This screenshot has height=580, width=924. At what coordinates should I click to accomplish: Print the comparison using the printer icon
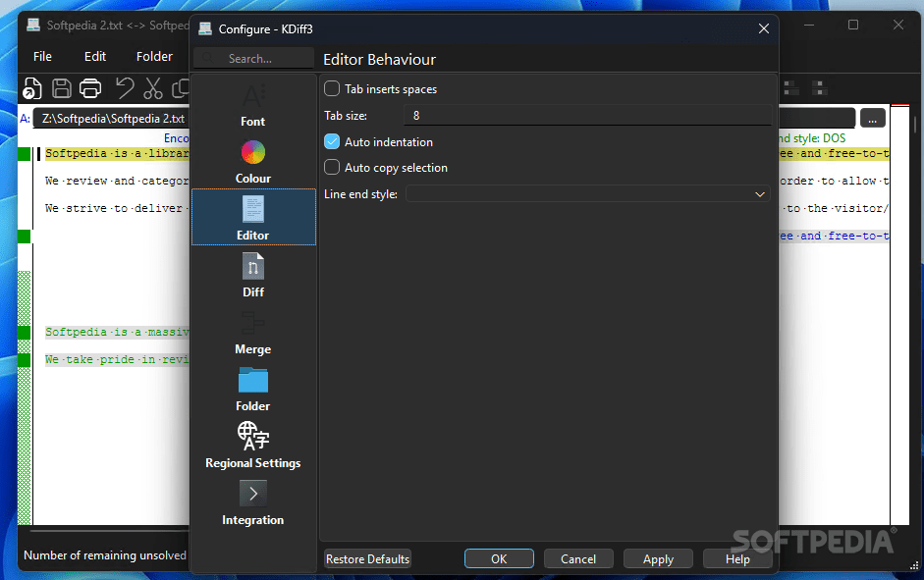[90, 88]
